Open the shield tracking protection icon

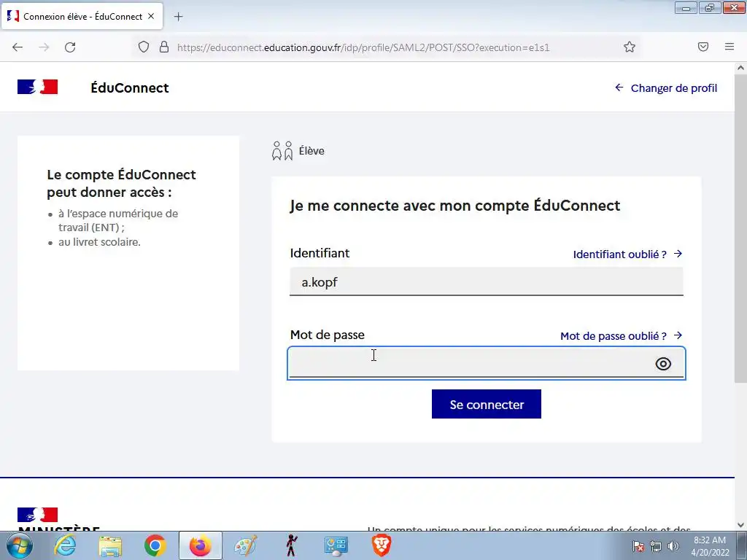144,47
